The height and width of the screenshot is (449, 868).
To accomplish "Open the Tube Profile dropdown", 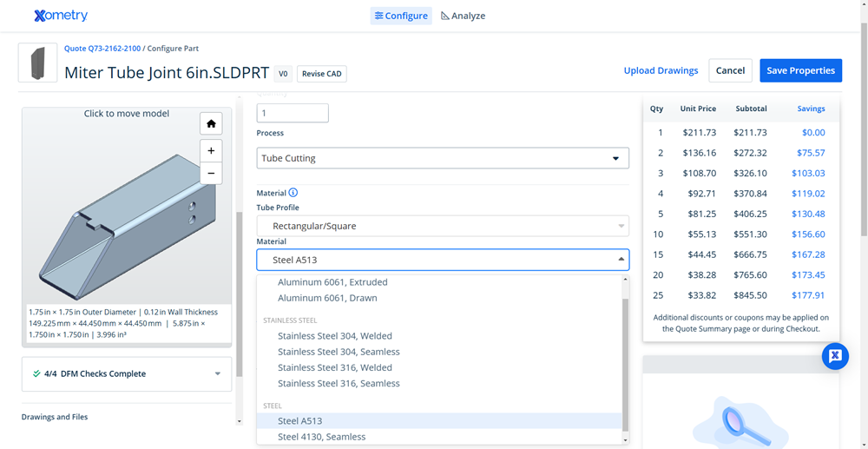I will (x=443, y=226).
